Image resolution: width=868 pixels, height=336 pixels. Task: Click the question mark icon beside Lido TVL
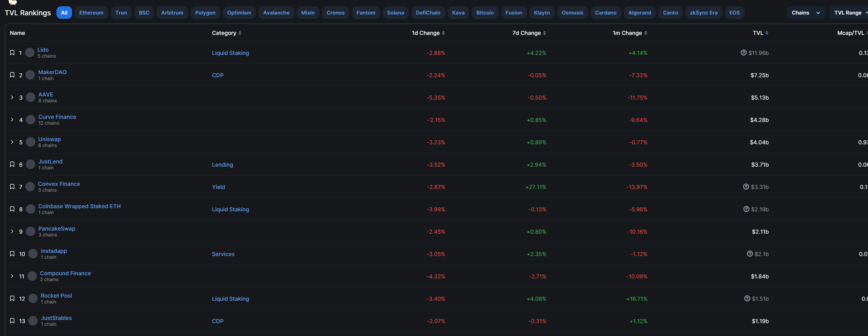743,53
